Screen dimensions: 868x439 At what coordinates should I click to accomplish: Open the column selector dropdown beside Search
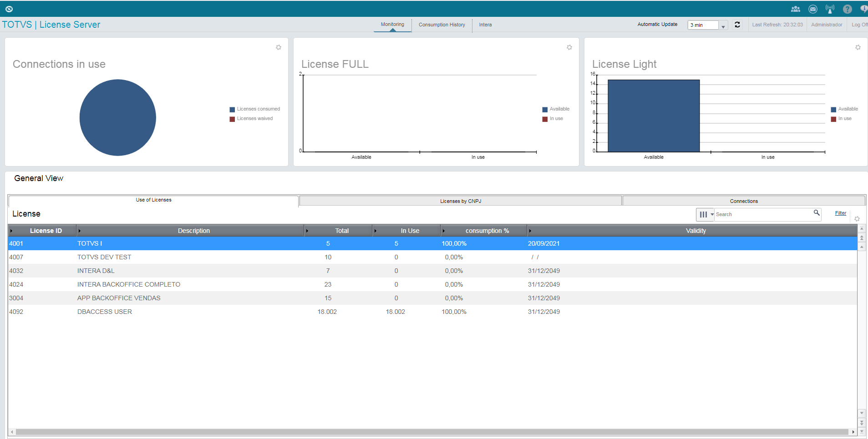[x=705, y=214]
